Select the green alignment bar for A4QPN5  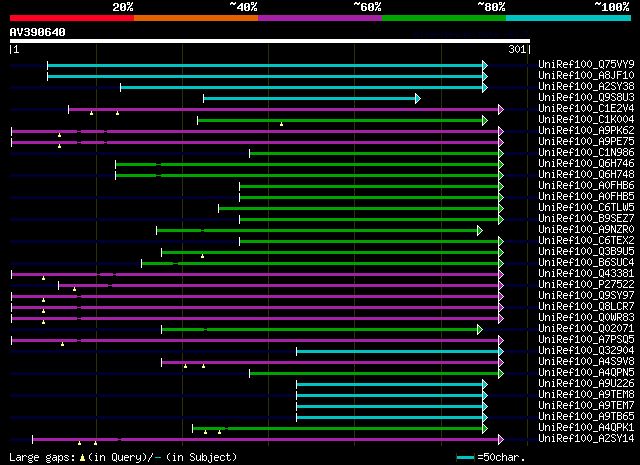tap(374, 374)
